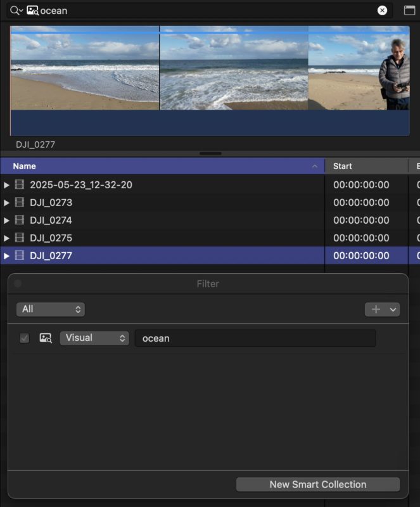Viewport: 420px width, 507px height.
Task: Select the DJI_0273 clip name
Action: coord(51,203)
